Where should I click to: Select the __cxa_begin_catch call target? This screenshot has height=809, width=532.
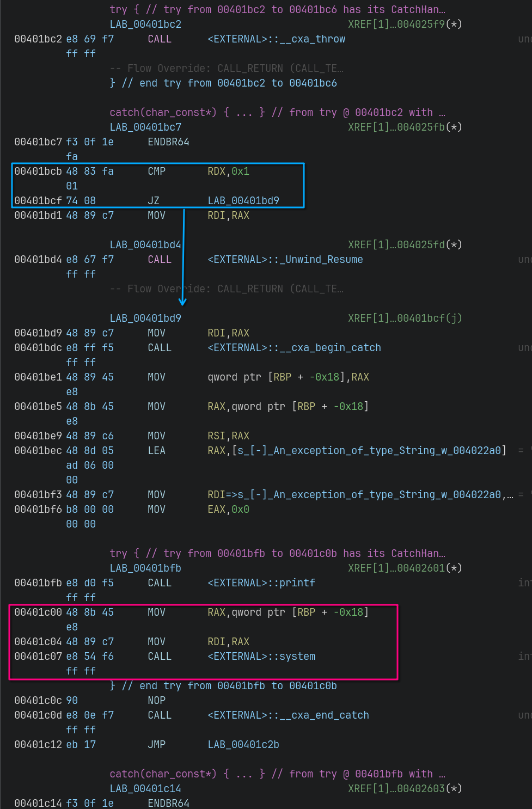tap(294, 348)
